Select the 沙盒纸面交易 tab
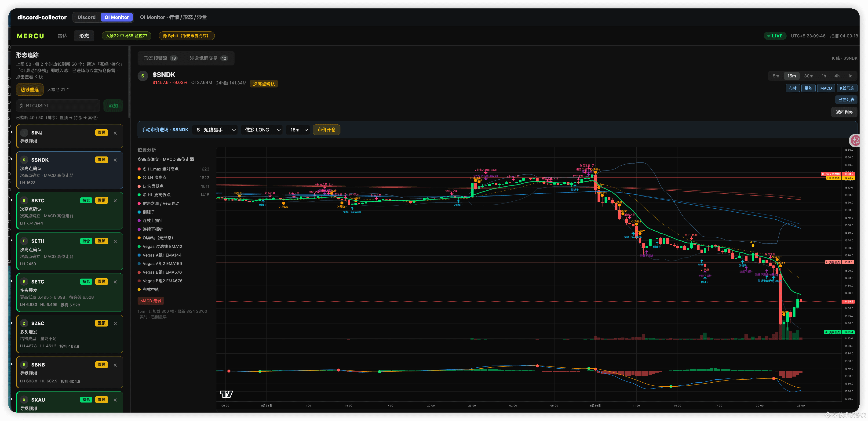 208,58
